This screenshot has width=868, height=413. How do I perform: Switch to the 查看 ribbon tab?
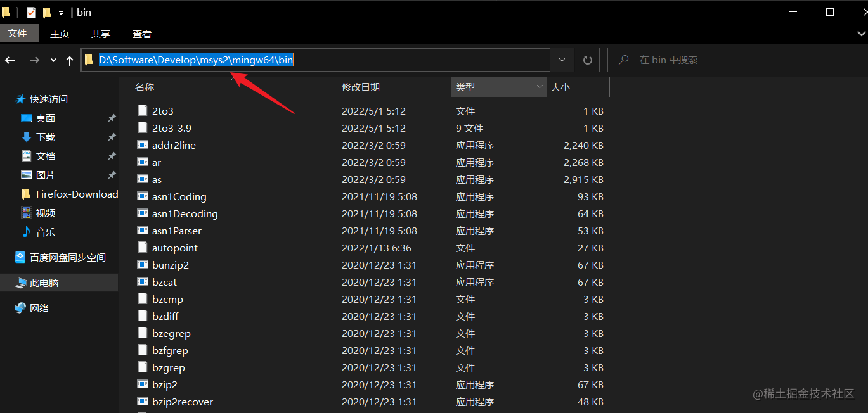tap(141, 34)
